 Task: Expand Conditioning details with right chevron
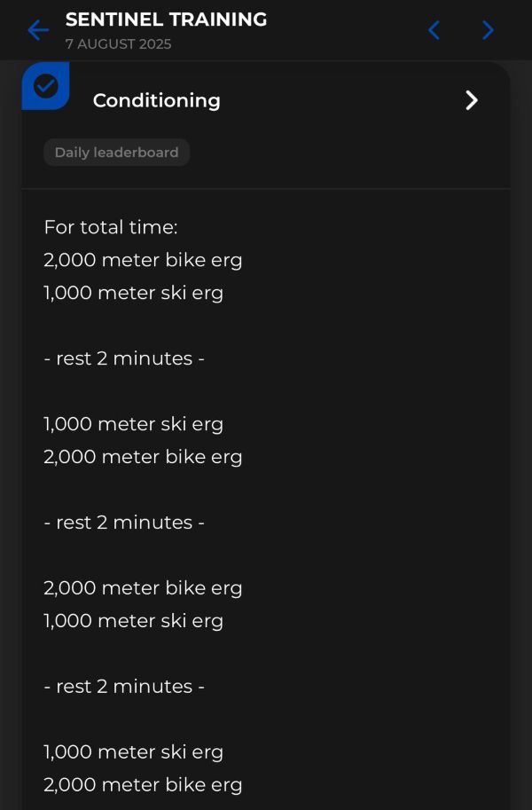[x=472, y=100]
